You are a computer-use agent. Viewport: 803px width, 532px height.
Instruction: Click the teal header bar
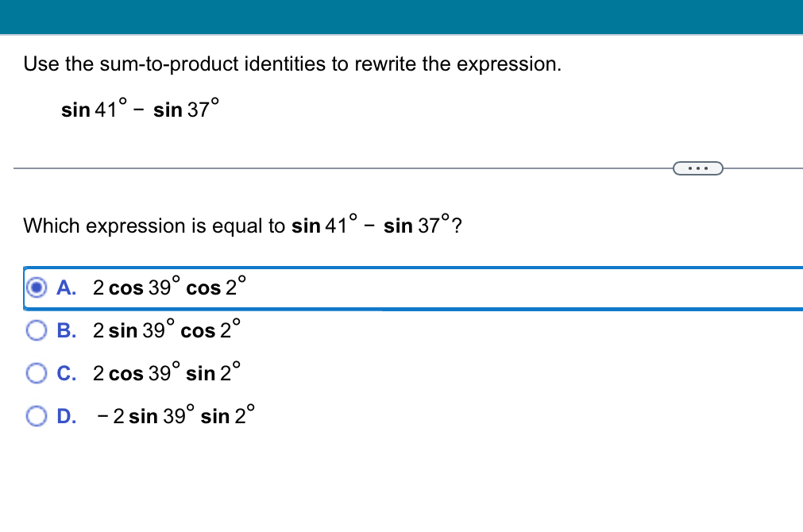coord(401,16)
